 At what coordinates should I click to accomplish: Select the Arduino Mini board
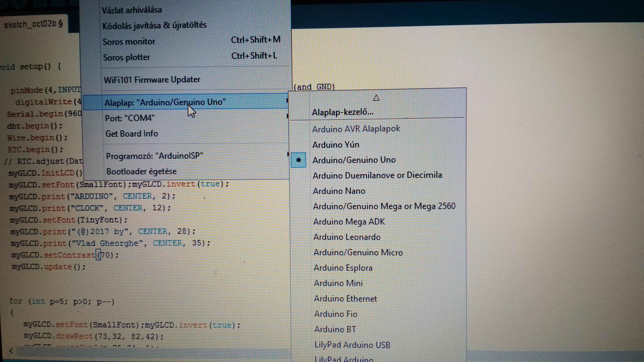coord(338,283)
